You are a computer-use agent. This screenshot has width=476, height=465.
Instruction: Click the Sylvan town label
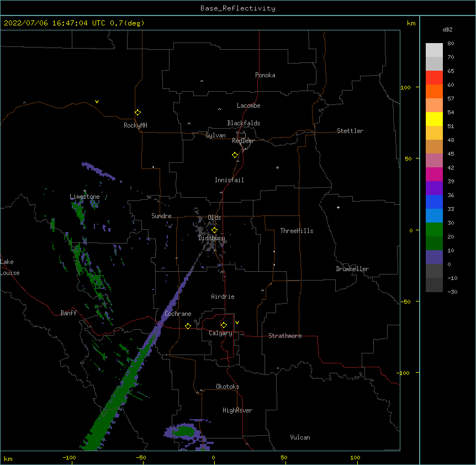[215, 135]
